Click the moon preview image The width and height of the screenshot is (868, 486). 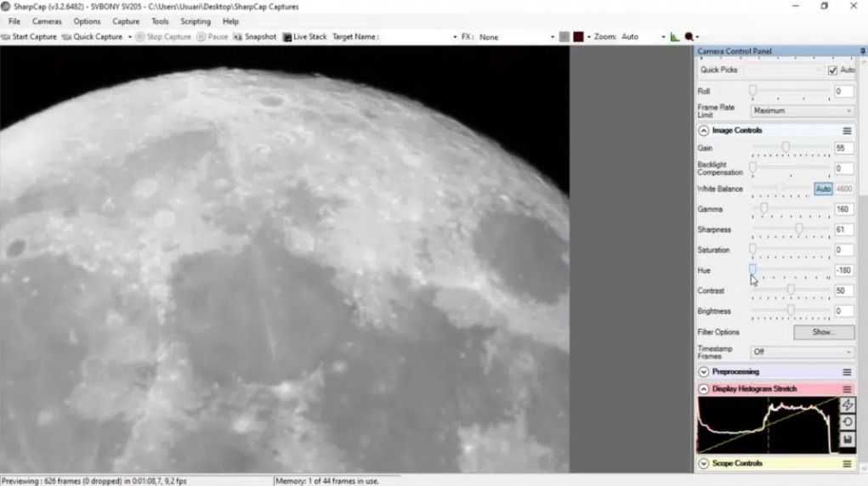(x=285, y=259)
